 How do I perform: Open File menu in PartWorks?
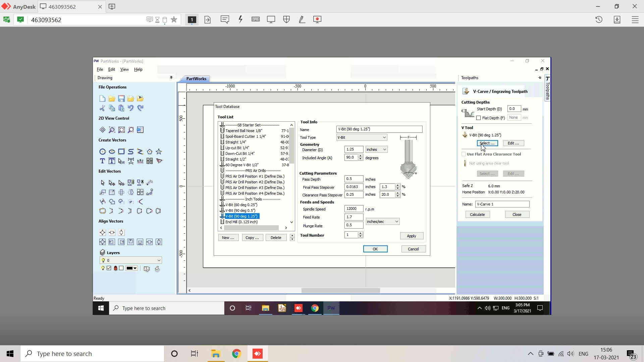click(100, 69)
